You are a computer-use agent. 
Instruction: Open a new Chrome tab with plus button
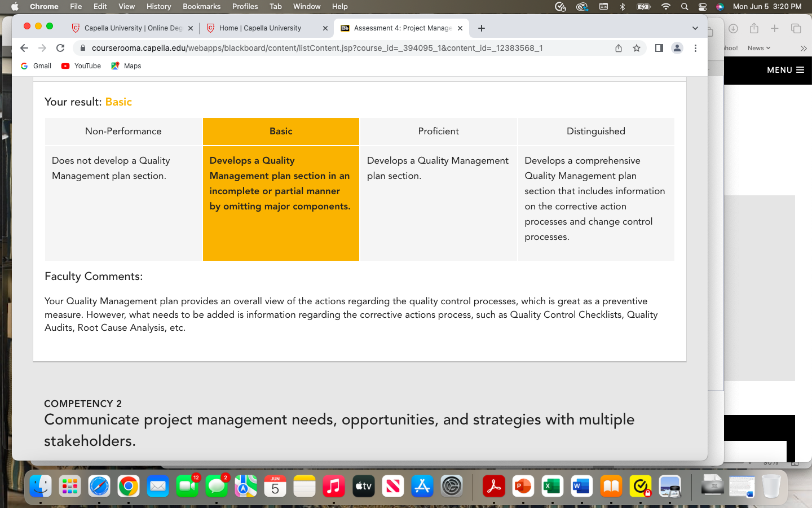(x=482, y=28)
